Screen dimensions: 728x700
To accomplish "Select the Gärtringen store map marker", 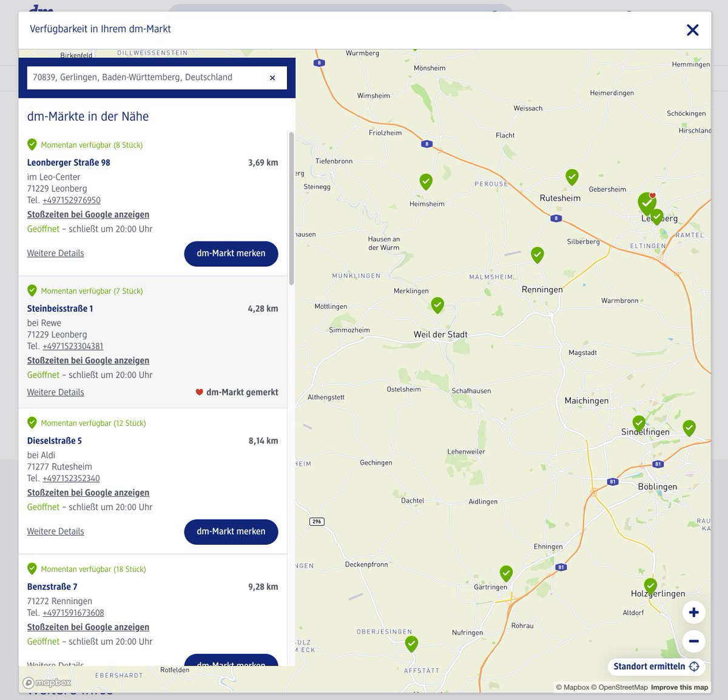I will point(506,573).
